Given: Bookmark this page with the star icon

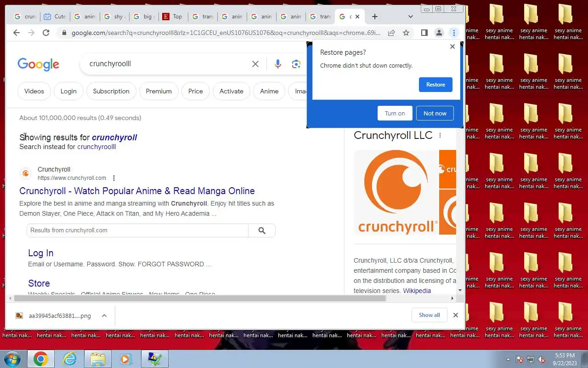Looking at the screenshot, I should 406,33.
